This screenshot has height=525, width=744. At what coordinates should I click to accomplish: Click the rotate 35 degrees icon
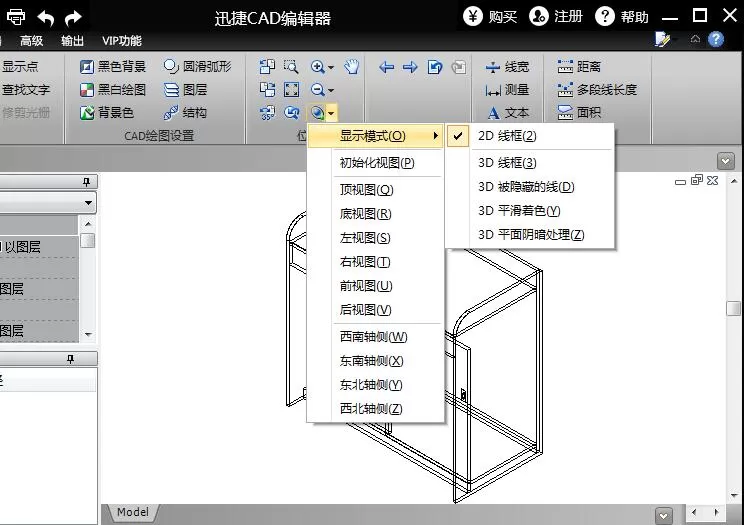pyautogui.click(x=267, y=112)
